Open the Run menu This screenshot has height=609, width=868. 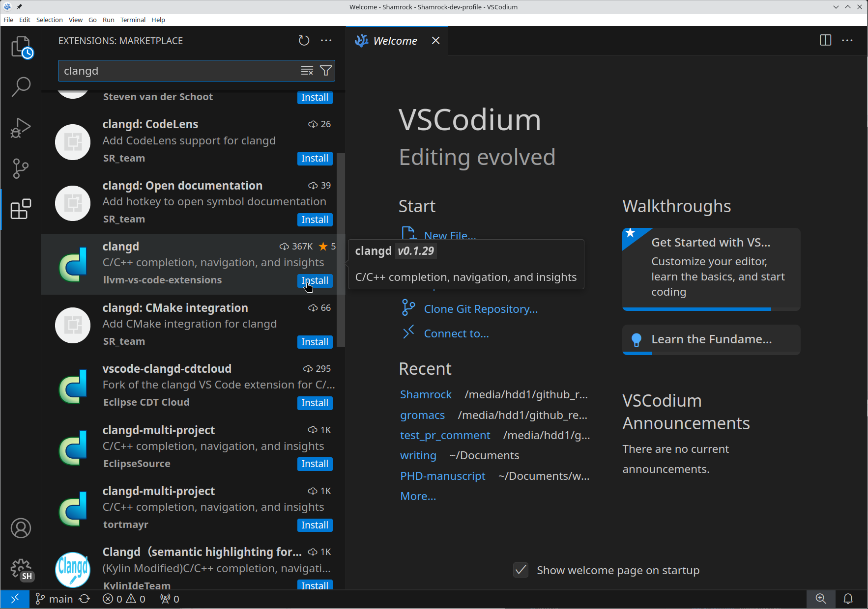pyautogui.click(x=109, y=20)
